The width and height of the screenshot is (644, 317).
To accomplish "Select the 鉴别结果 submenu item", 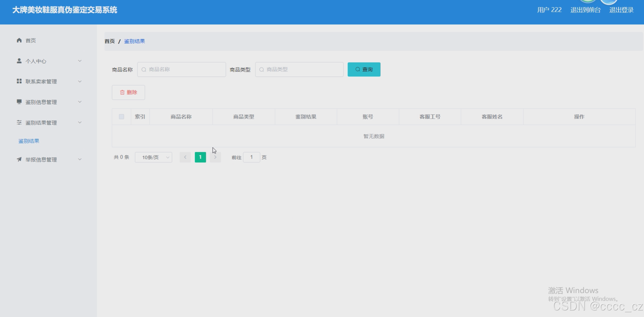I will point(29,141).
